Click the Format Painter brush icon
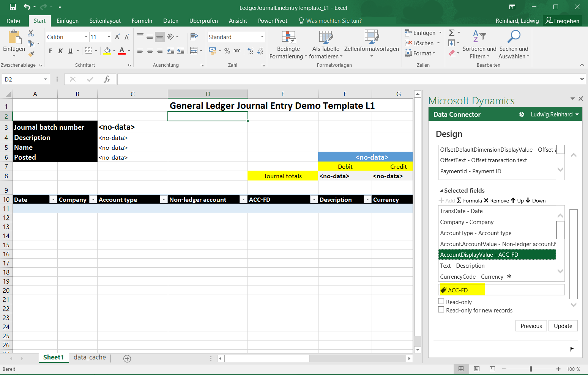Image resolution: width=588 pixels, height=375 pixels. pyautogui.click(x=31, y=54)
